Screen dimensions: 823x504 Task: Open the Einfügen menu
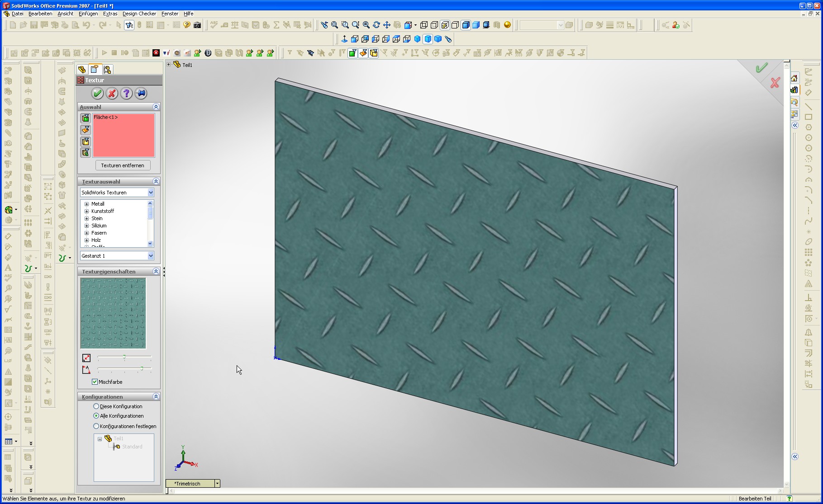(88, 14)
